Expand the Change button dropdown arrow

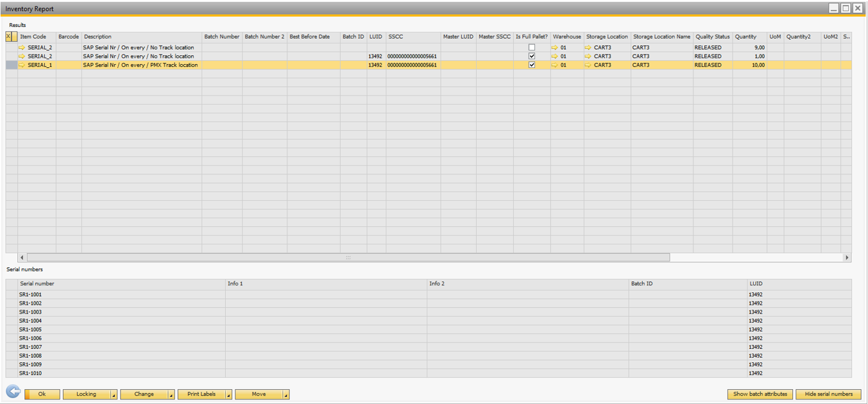click(171, 394)
